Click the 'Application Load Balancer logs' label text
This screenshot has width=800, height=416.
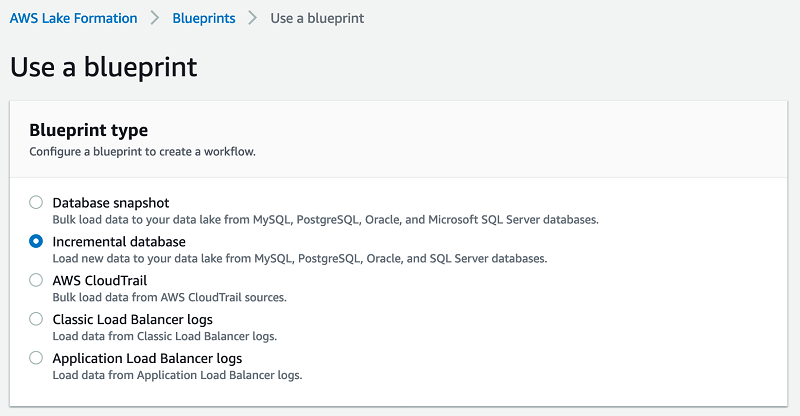pos(147,358)
